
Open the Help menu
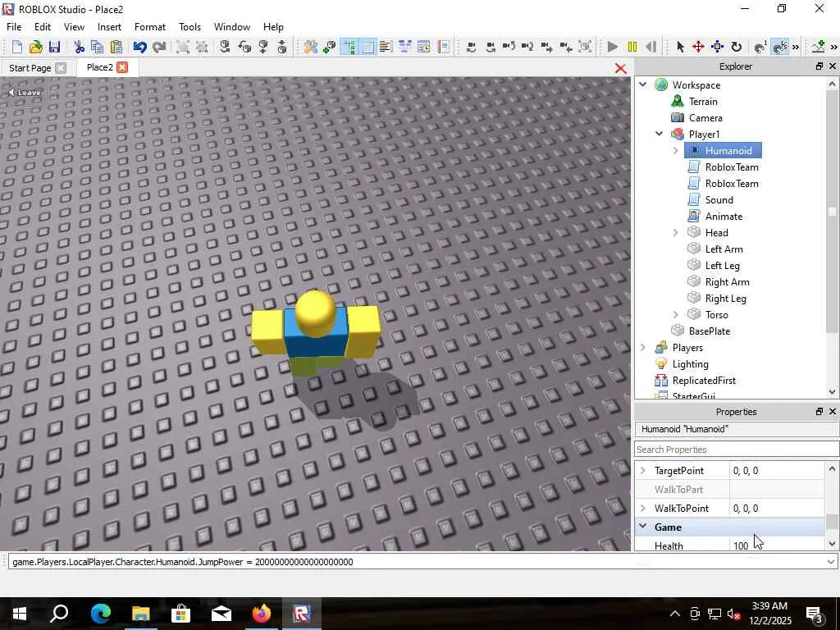pos(273,27)
